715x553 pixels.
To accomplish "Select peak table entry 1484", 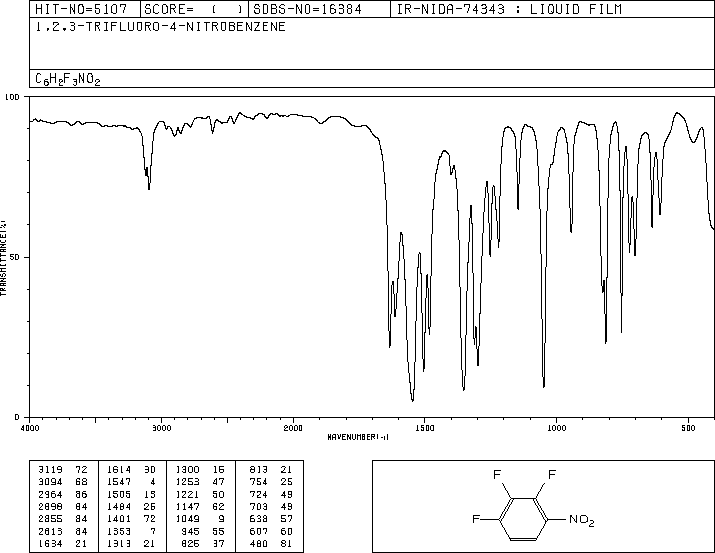I will click(x=119, y=506).
